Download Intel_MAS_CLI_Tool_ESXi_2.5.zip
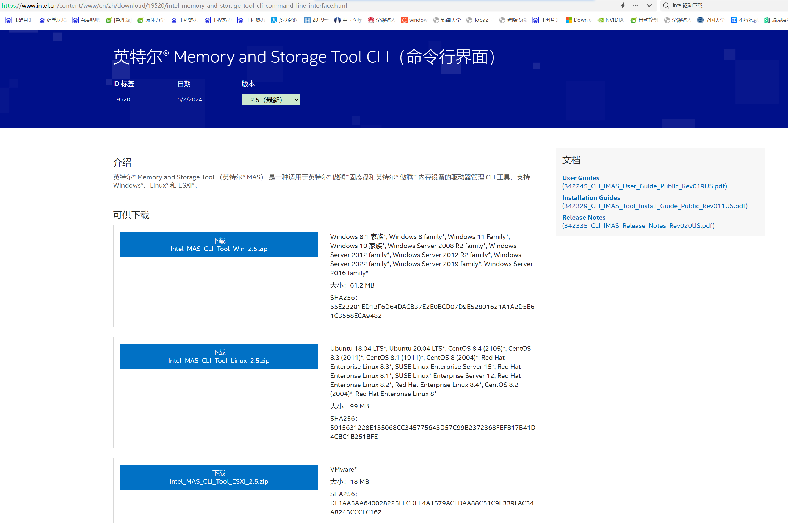788x532 pixels. [219, 477]
